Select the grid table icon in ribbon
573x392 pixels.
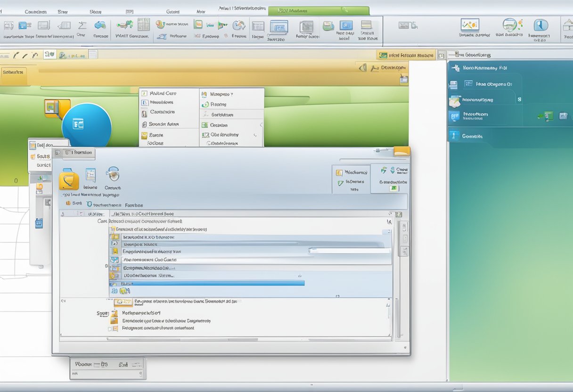(143, 25)
